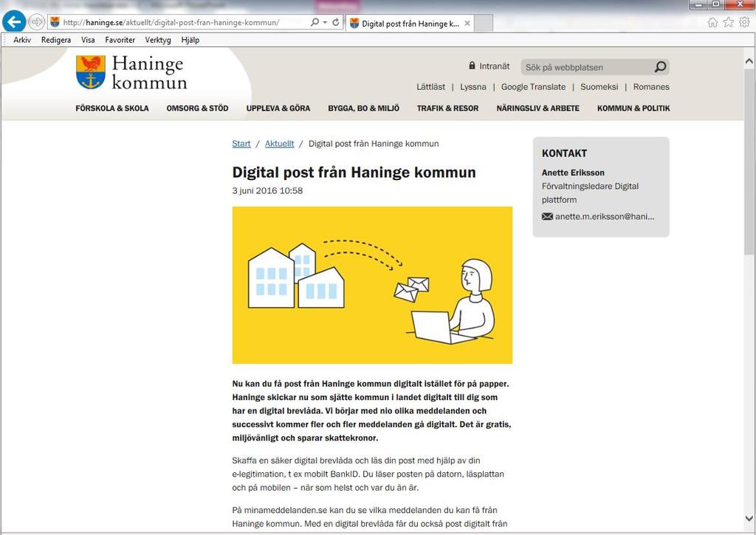Open the Arkiv menu
Viewport: 756px width, 535px height.
[x=22, y=40]
